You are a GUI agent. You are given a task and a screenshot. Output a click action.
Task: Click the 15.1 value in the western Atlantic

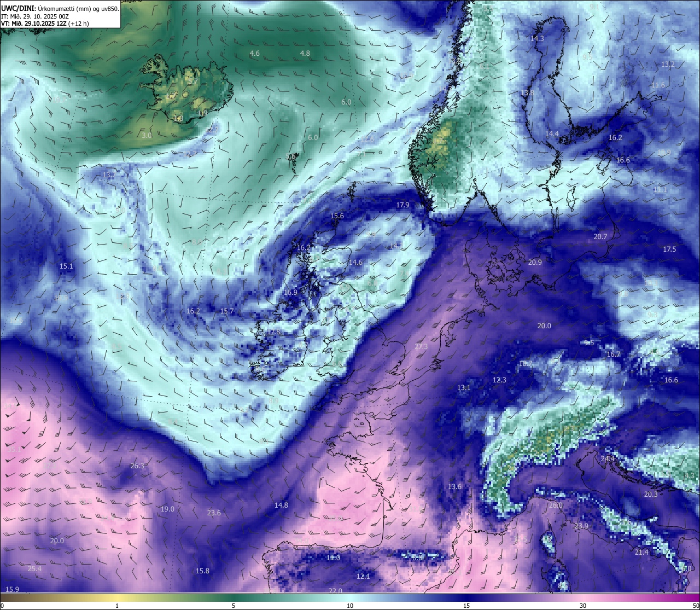pos(66,266)
